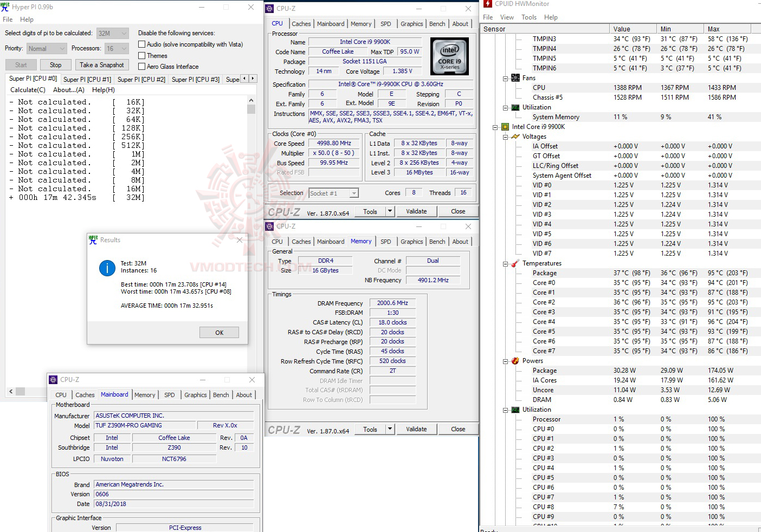761x532 pixels.
Task: Enable the Audio service disable checkbox
Action: click(140, 44)
